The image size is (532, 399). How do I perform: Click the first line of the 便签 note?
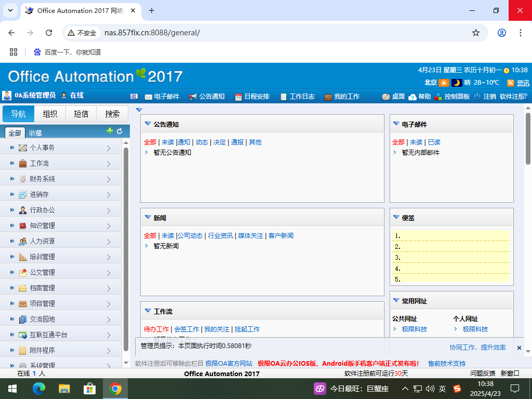coord(451,235)
